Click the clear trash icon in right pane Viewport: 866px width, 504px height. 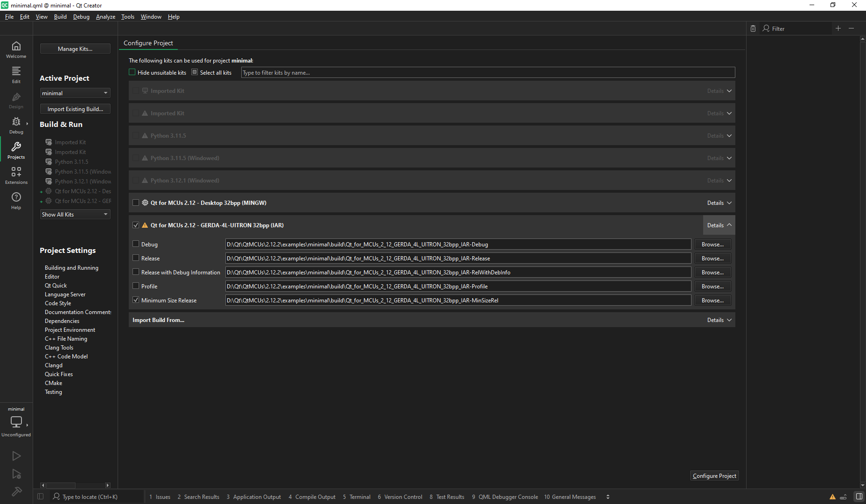753,28
